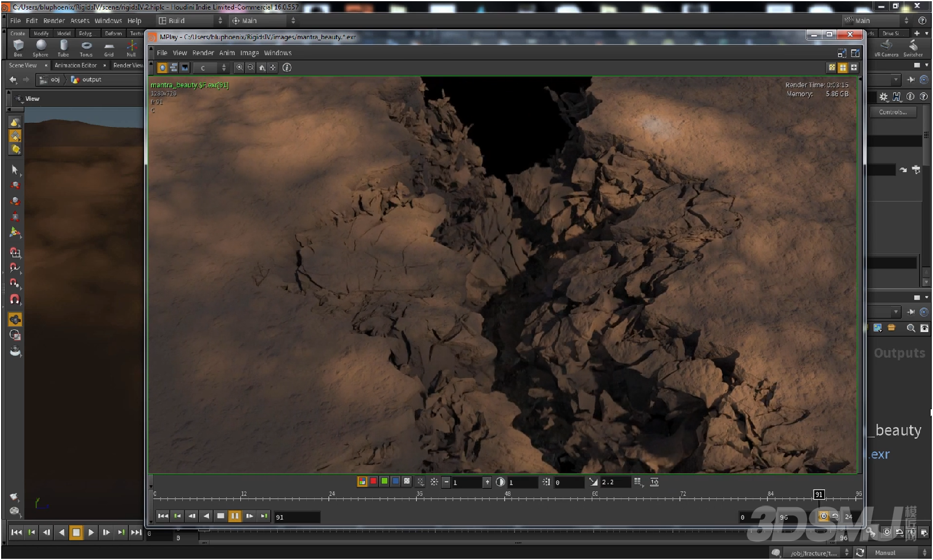
Task: Open MPlay Anim menu
Action: point(227,53)
